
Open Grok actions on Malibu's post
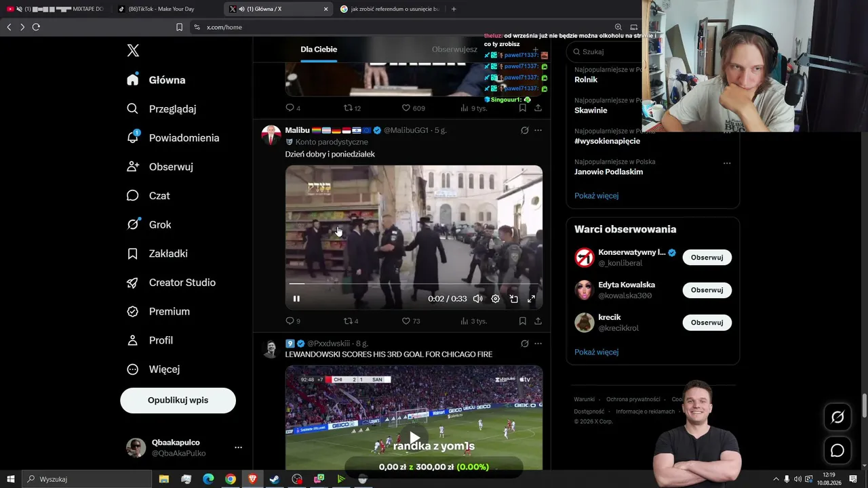coord(524,130)
